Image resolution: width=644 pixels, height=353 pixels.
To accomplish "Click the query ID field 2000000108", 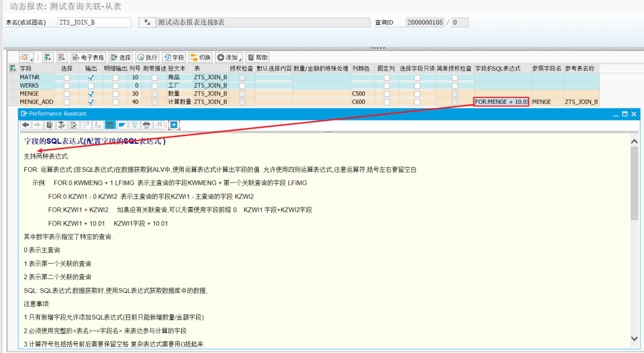I will pos(425,23).
